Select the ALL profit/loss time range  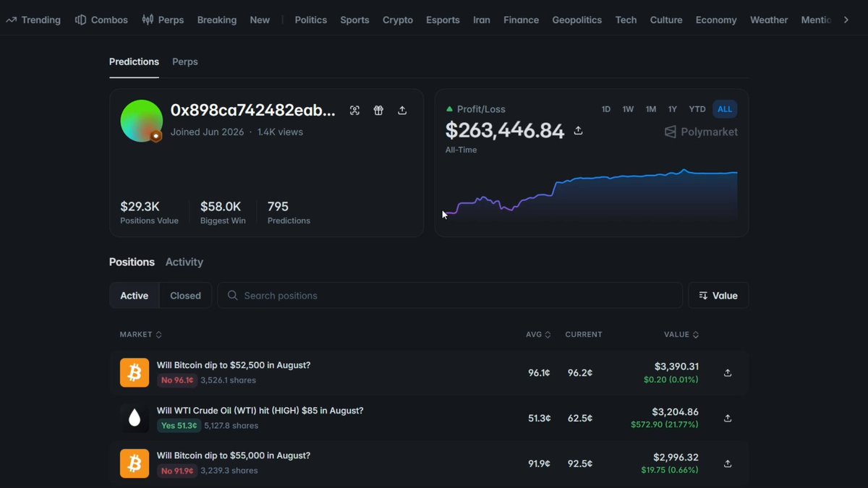pos(725,109)
